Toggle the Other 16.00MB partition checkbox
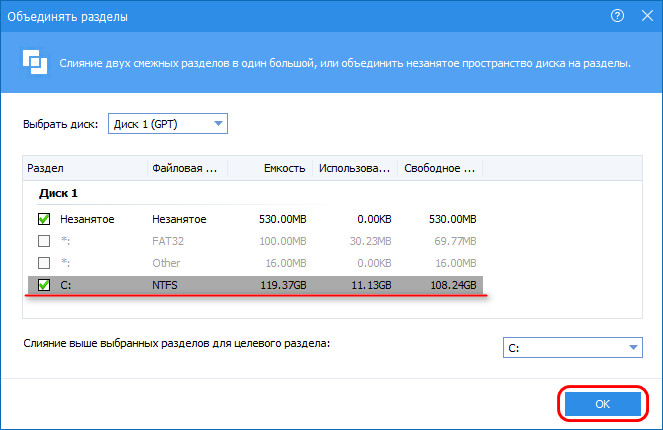Viewport: 663px width, 430px height. 44,263
